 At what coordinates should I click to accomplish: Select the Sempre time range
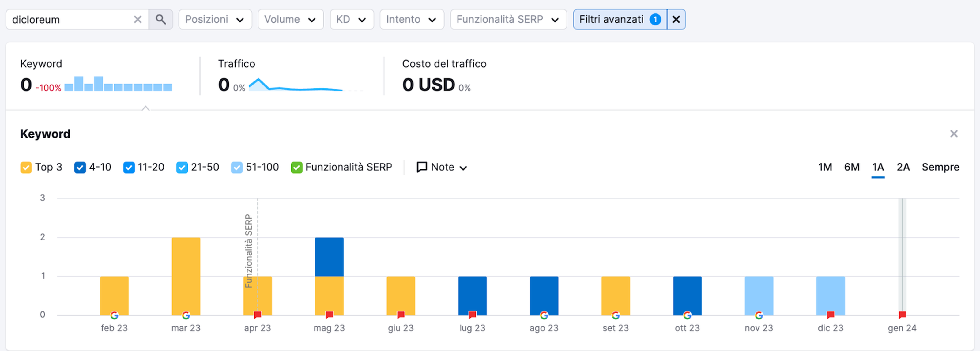(940, 167)
